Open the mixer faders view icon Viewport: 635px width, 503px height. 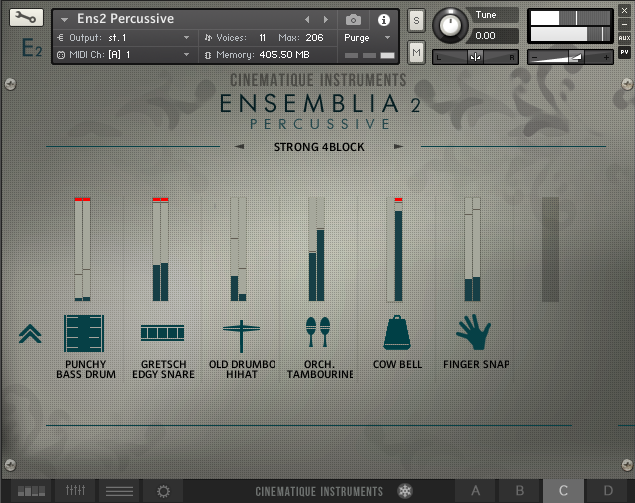click(75, 490)
